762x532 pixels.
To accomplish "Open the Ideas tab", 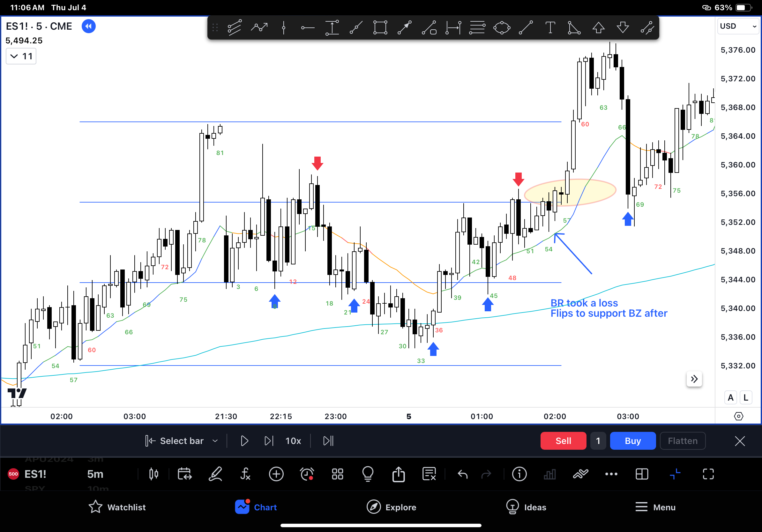I will coord(526,507).
